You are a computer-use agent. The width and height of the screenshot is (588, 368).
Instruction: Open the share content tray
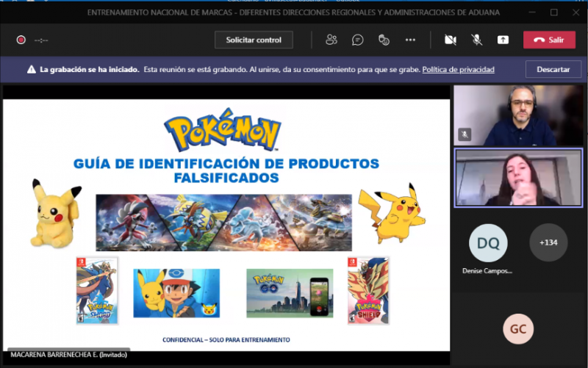coord(503,40)
